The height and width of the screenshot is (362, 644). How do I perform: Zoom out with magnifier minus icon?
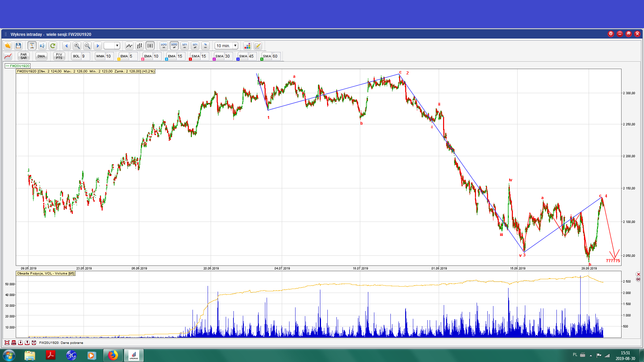87,46
